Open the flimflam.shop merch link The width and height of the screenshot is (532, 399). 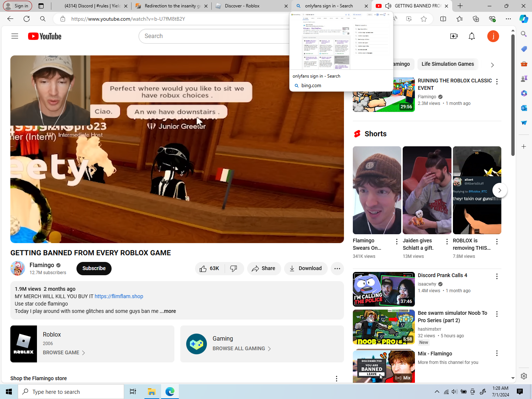pos(119,296)
